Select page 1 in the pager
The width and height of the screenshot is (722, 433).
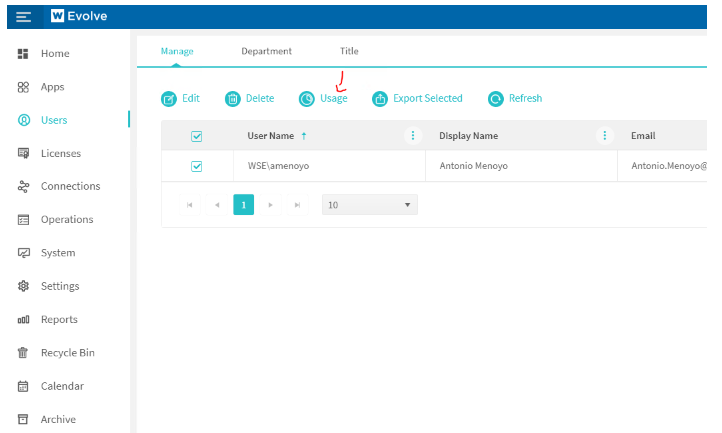pos(243,205)
